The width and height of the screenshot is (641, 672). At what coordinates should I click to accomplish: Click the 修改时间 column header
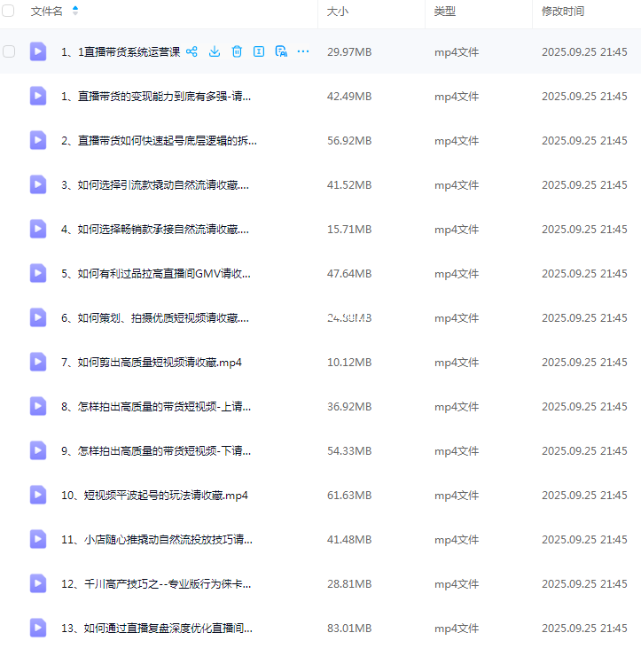point(563,12)
